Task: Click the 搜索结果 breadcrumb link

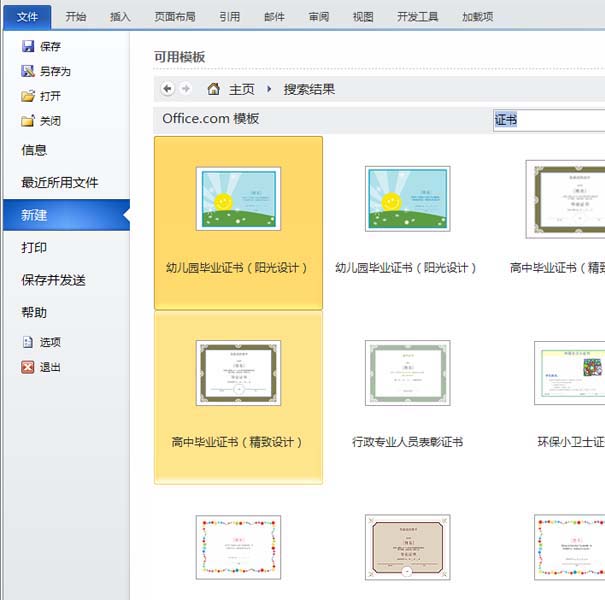Action: 309,89
